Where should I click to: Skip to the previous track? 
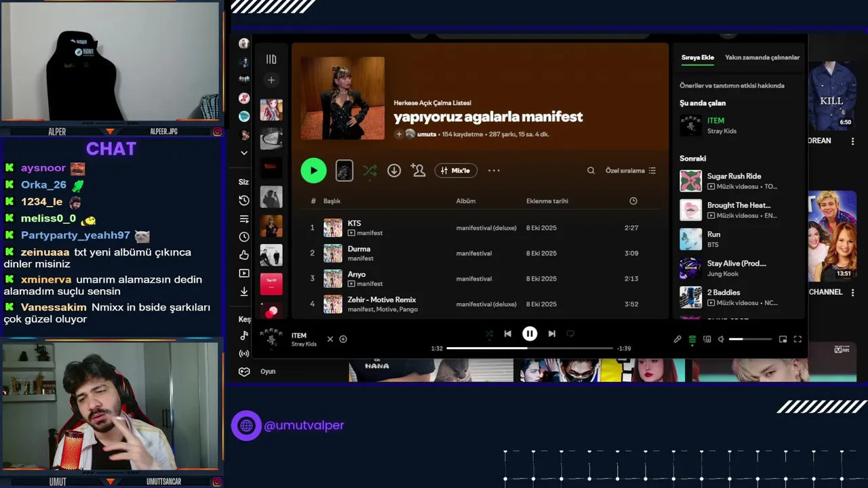(508, 334)
